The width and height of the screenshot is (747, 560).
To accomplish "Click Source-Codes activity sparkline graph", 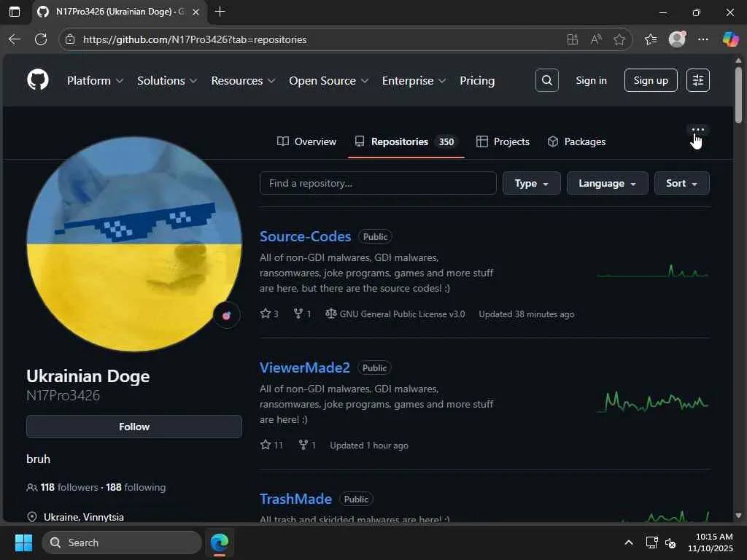I will click(653, 271).
